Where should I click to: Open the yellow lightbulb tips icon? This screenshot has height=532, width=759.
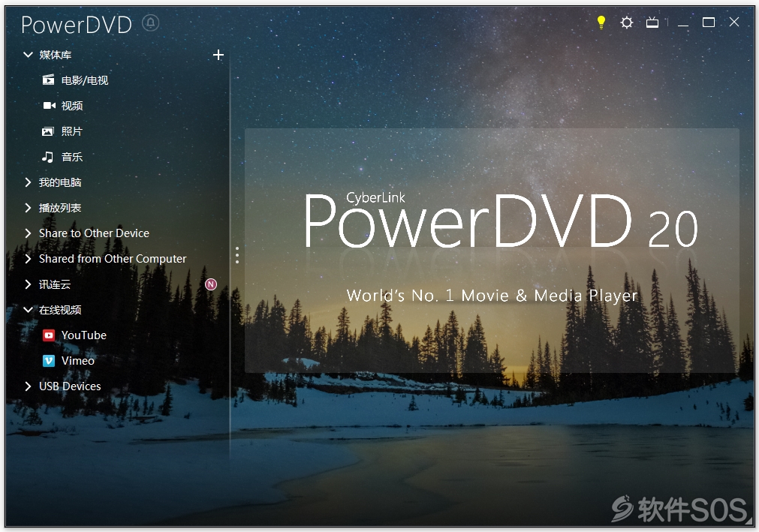click(x=601, y=23)
